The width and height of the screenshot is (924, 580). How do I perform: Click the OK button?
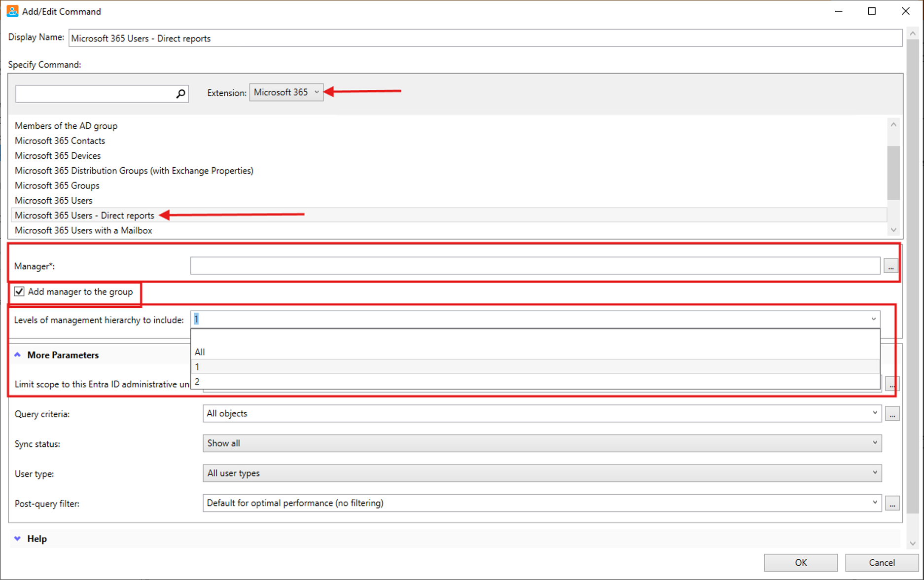tap(800, 562)
